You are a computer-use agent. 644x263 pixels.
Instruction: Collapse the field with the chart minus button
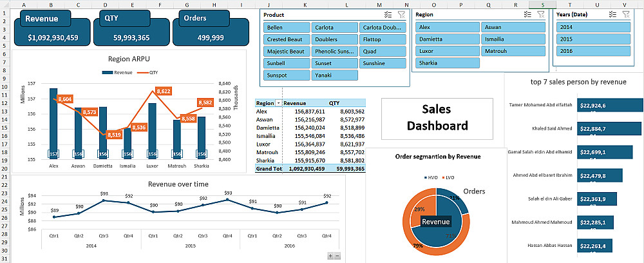(x=337, y=256)
